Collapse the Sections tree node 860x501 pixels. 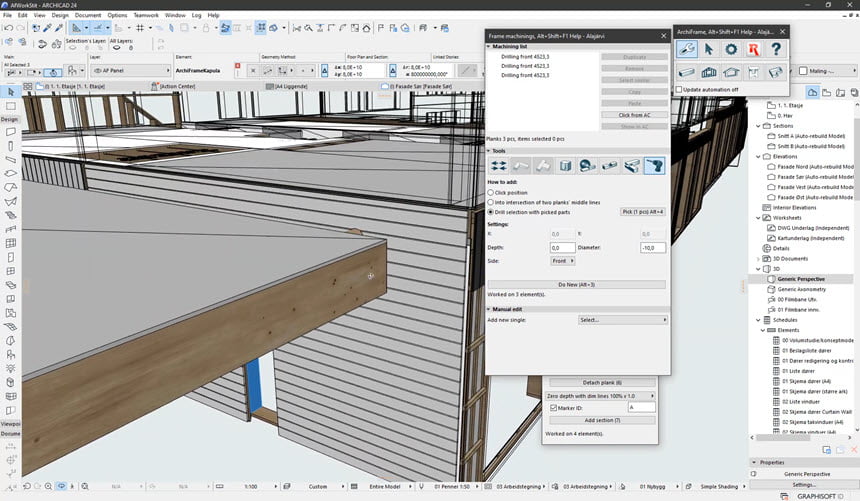point(759,126)
